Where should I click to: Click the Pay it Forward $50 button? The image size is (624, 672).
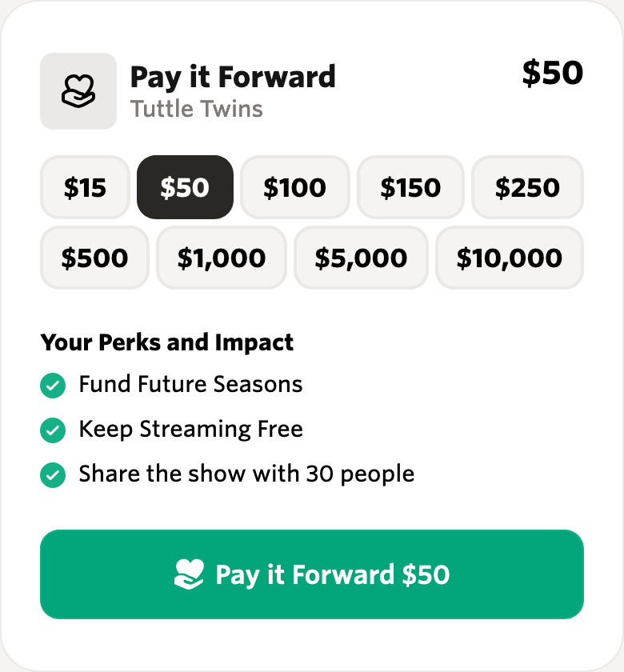coord(312,574)
